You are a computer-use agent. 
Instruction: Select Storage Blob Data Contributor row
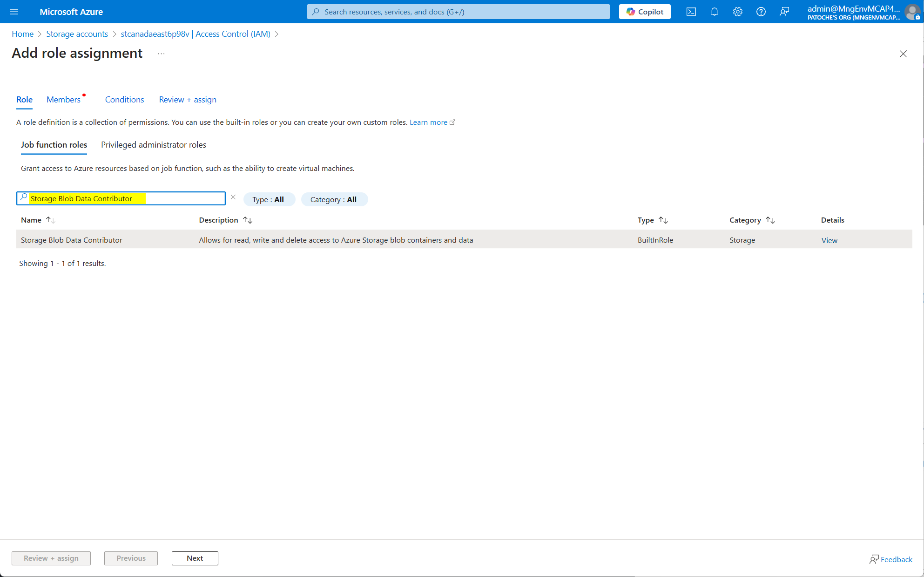[x=72, y=240]
